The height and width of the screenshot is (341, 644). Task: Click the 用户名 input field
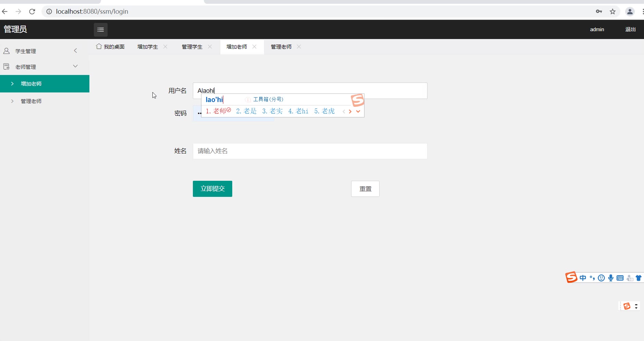point(310,91)
